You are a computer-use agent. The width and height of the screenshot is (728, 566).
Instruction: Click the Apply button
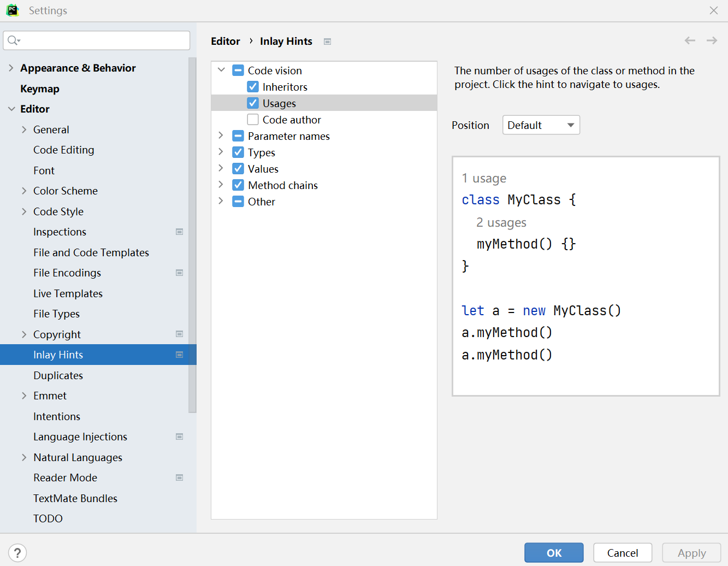(691, 553)
